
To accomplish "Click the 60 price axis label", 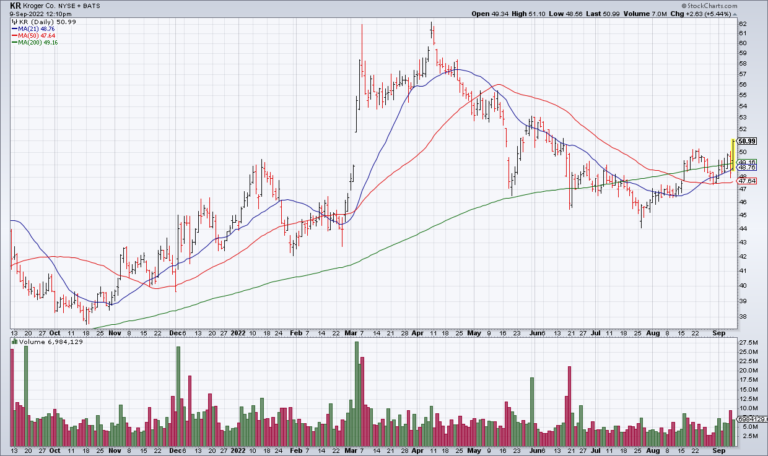I will (x=743, y=43).
